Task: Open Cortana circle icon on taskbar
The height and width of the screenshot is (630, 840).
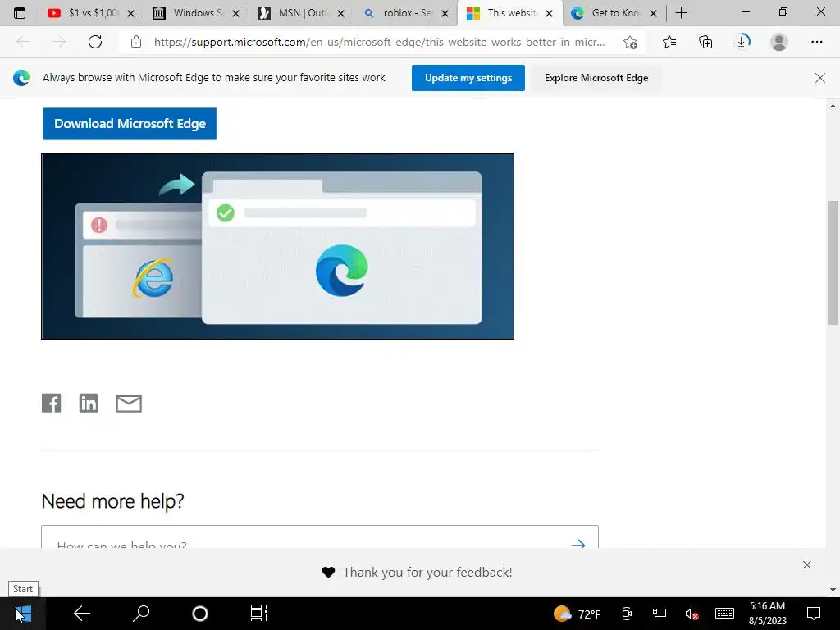Action: [x=200, y=614]
